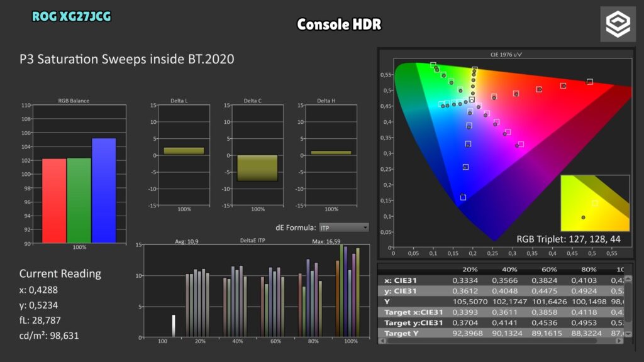The height and width of the screenshot is (362, 644).
Task: Click the cell value '0,3334'
Action: [465, 280]
